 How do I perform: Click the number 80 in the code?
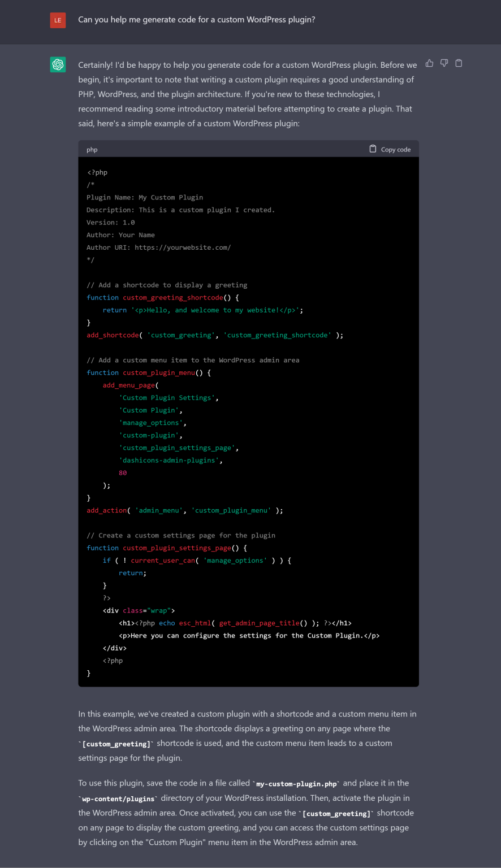point(123,473)
